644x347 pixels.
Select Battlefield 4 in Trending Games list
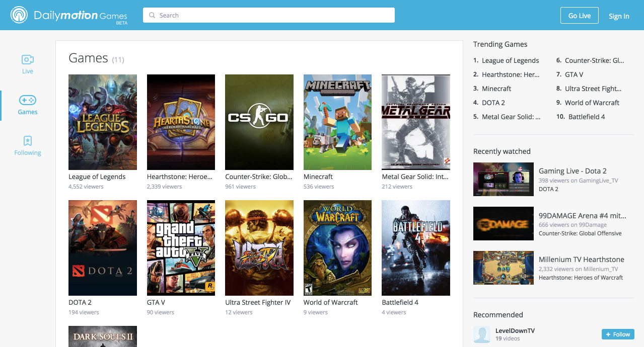coord(587,117)
